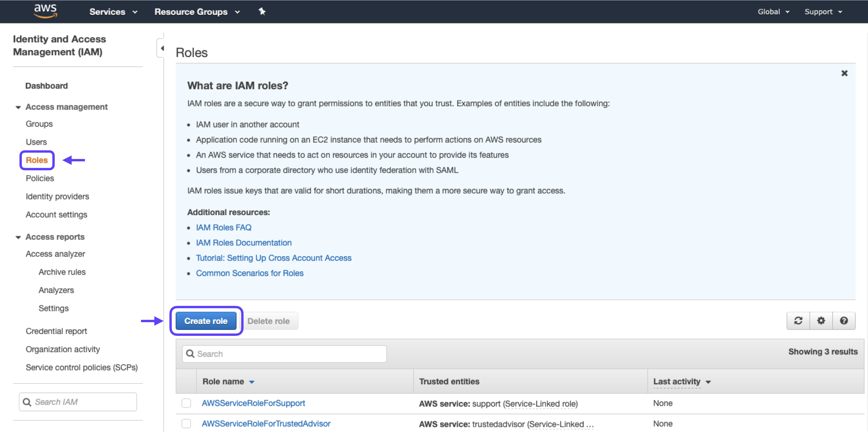Collapse the Access reports section
The image size is (868, 438).
click(18, 237)
